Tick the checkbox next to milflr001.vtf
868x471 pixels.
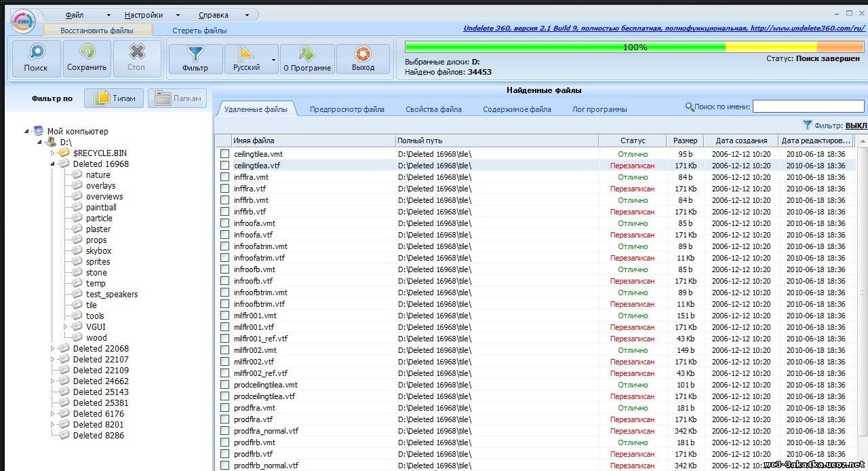point(224,327)
